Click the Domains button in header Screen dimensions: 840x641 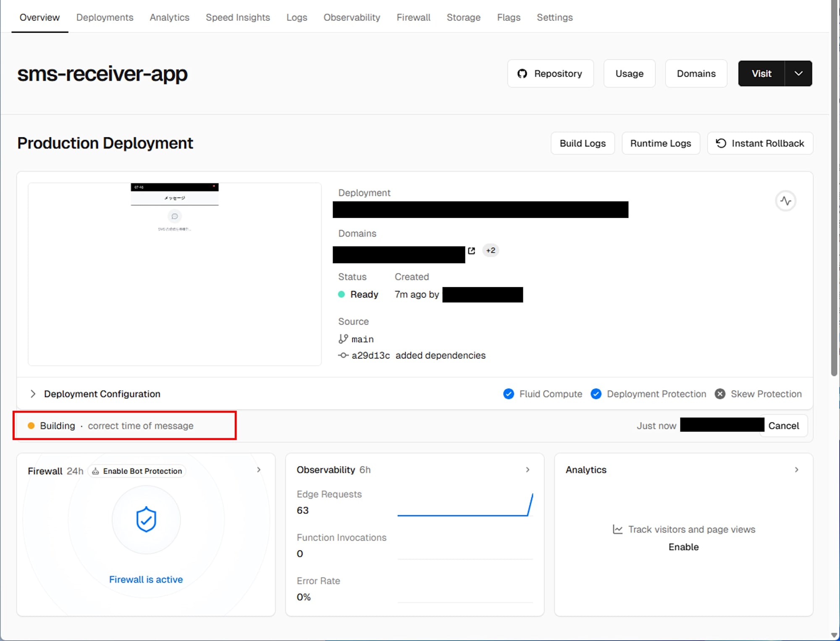[x=696, y=73]
